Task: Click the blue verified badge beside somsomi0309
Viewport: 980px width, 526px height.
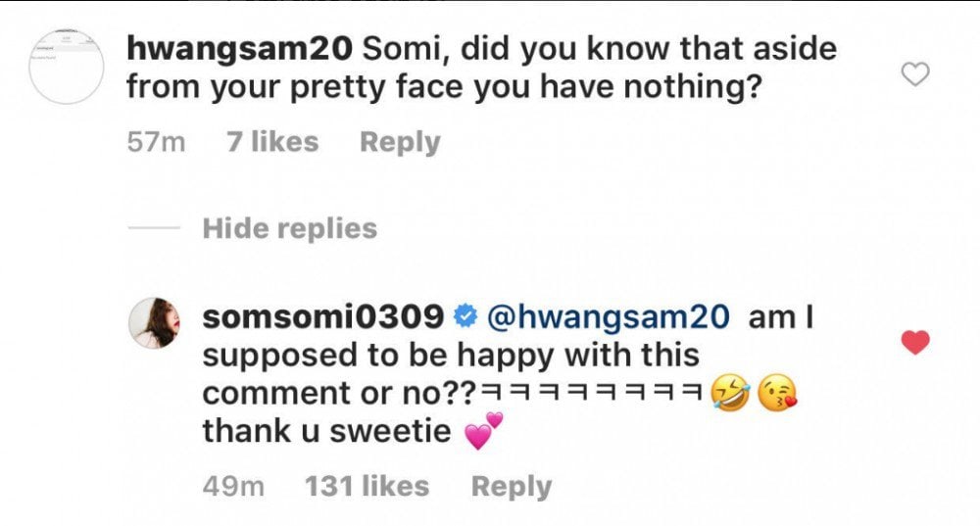Action: pyautogui.click(x=465, y=316)
